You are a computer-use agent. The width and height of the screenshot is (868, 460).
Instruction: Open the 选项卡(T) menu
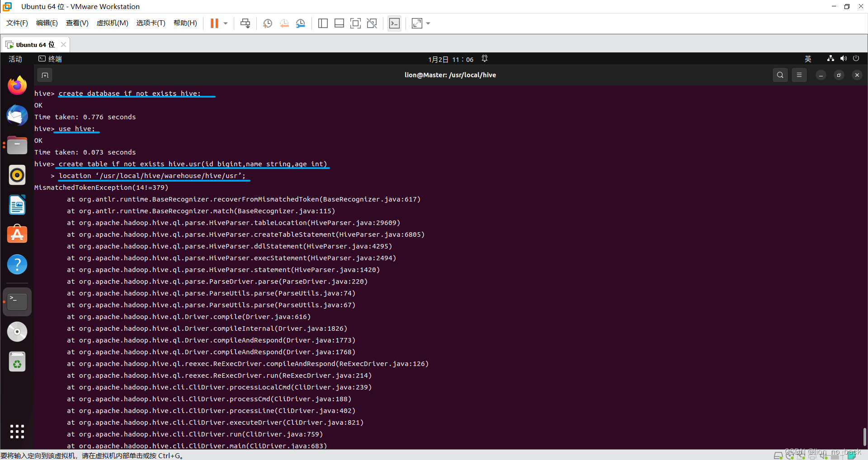pos(151,23)
